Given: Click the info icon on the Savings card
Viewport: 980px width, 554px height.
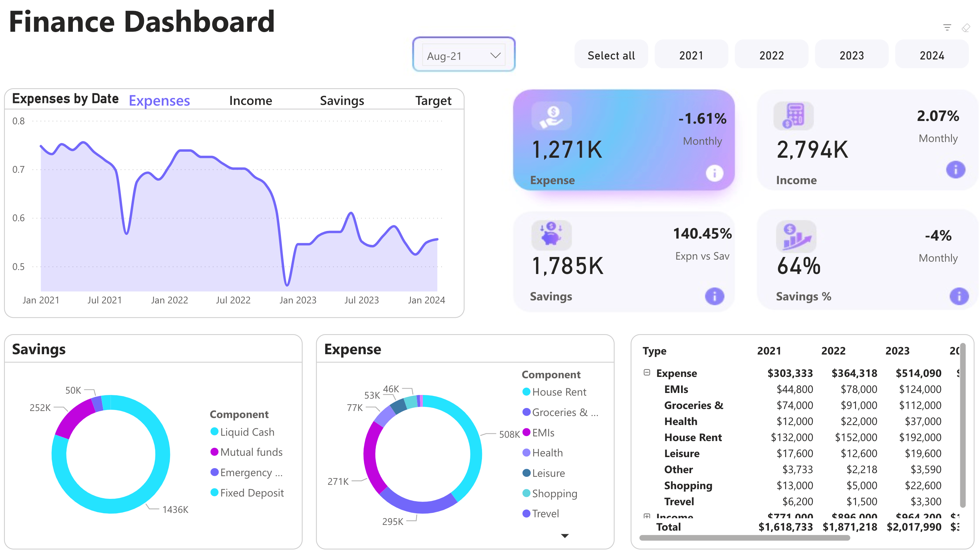Looking at the screenshot, I should [714, 296].
